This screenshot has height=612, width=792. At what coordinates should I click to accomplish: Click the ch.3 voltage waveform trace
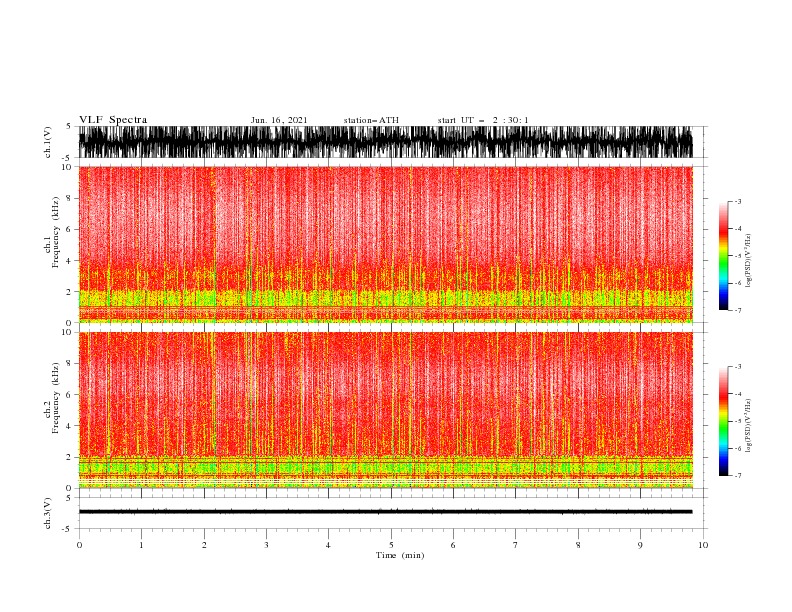[x=385, y=512]
